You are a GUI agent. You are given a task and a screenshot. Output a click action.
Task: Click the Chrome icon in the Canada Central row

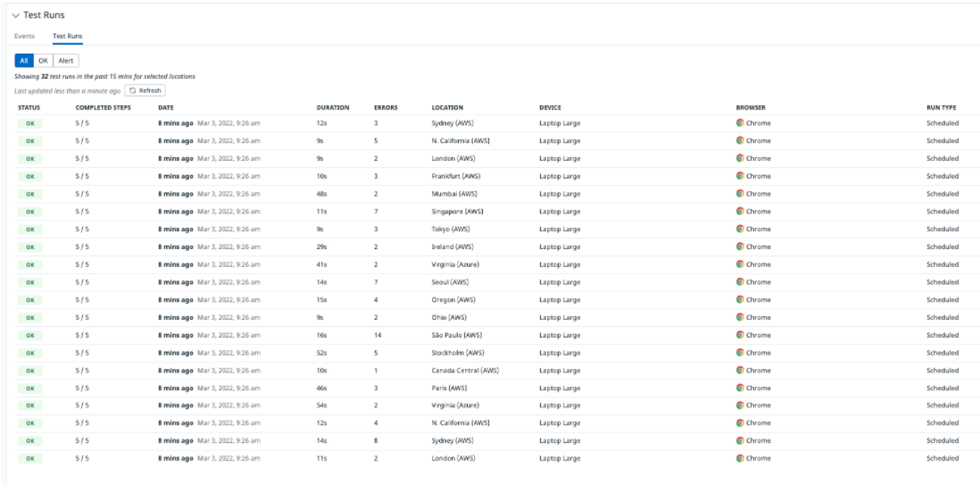[740, 370]
